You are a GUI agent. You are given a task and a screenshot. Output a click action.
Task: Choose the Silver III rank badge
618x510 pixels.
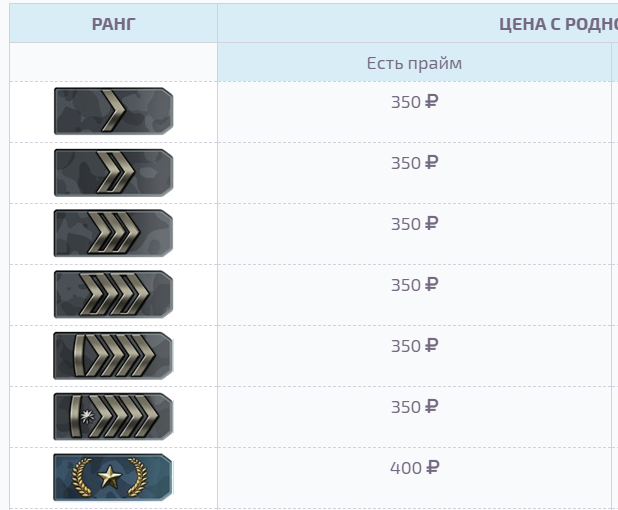[x=114, y=233]
